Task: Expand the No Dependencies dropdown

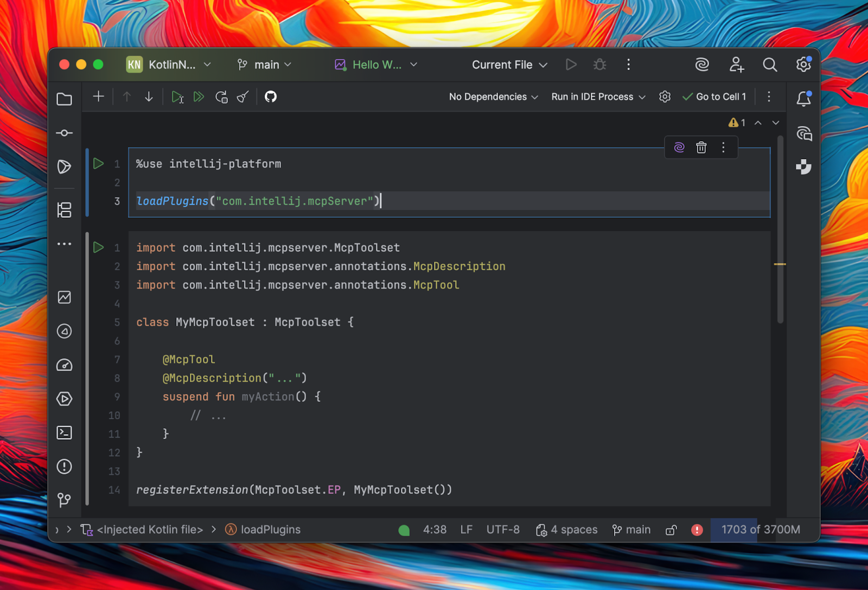Action: coord(493,97)
